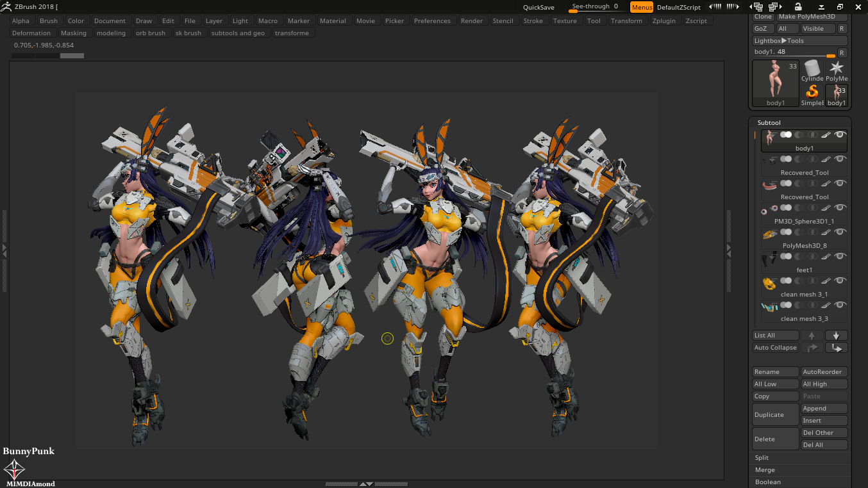Expand bottom tray divider arrows
Screen dimensions: 868x488
tap(365, 484)
